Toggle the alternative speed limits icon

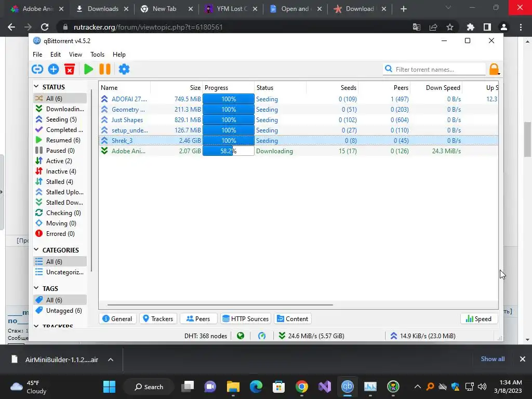[x=262, y=336]
